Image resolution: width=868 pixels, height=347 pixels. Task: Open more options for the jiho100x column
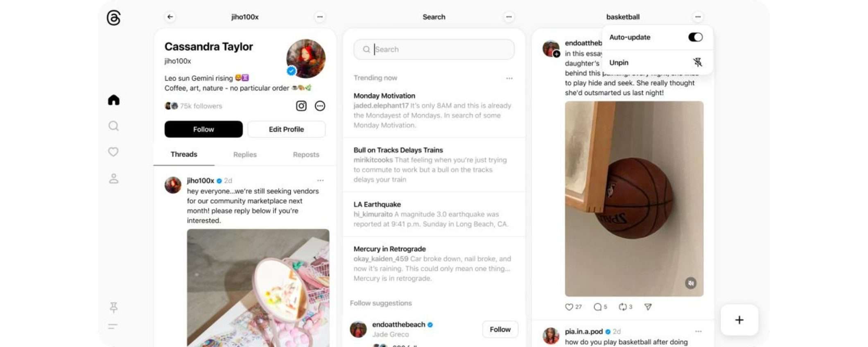[x=320, y=17]
